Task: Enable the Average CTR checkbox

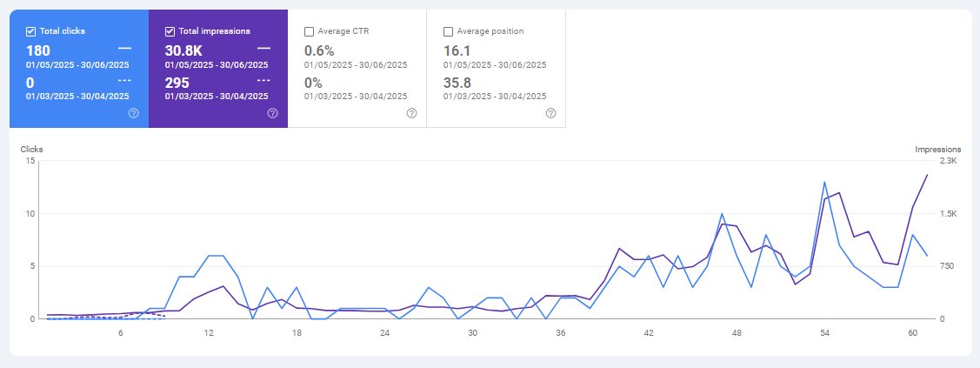Action: [x=309, y=31]
